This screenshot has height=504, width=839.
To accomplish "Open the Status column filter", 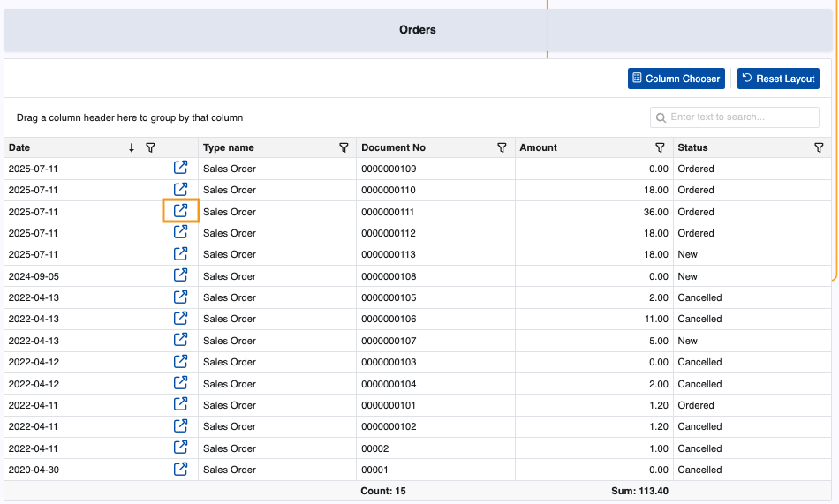I will pyautogui.click(x=819, y=147).
